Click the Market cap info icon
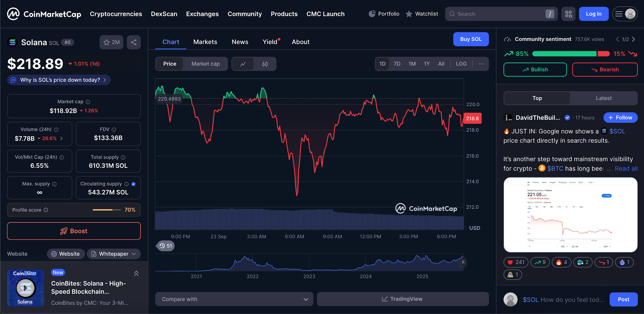644x314 pixels. point(88,102)
